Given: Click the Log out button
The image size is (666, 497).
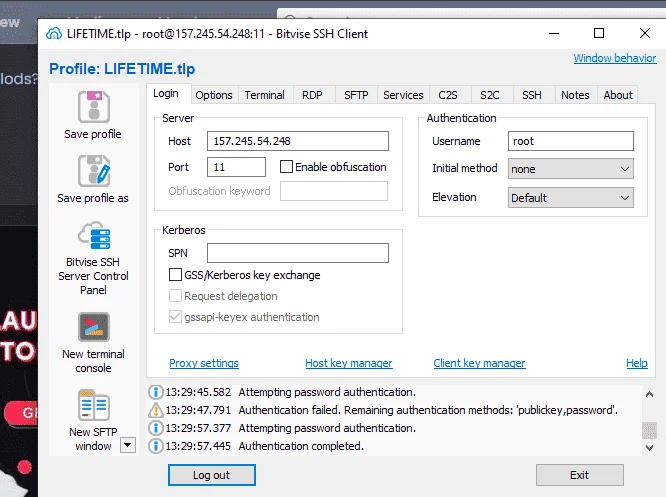Looking at the screenshot, I should (x=212, y=475).
